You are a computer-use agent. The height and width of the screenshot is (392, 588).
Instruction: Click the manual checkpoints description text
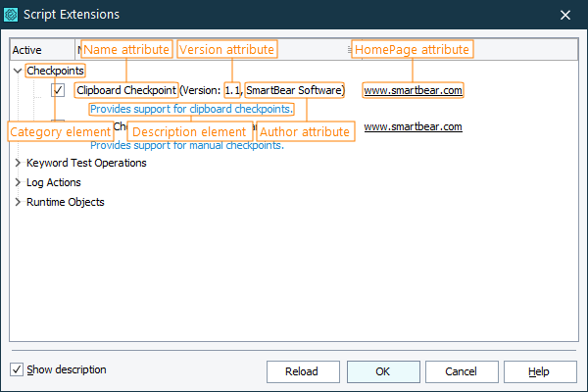click(186, 145)
